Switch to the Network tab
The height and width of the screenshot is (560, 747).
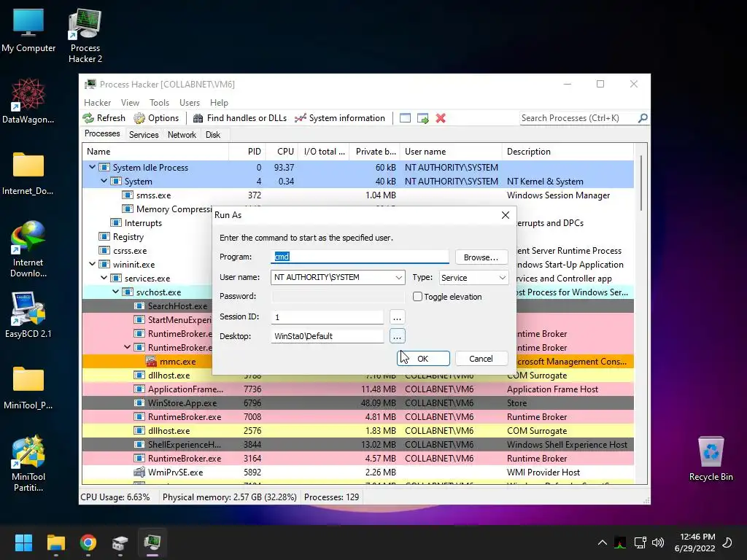click(x=182, y=135)
